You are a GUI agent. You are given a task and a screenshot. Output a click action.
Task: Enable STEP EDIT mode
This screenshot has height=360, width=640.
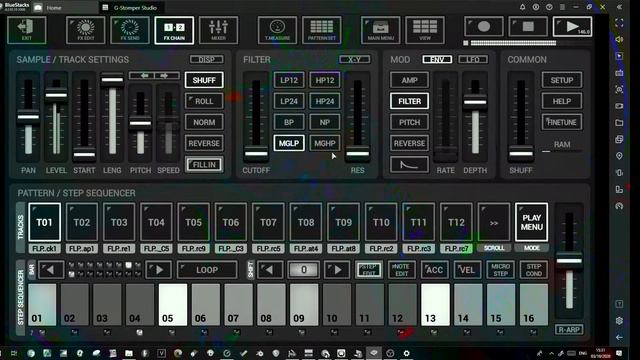(369, 270)
